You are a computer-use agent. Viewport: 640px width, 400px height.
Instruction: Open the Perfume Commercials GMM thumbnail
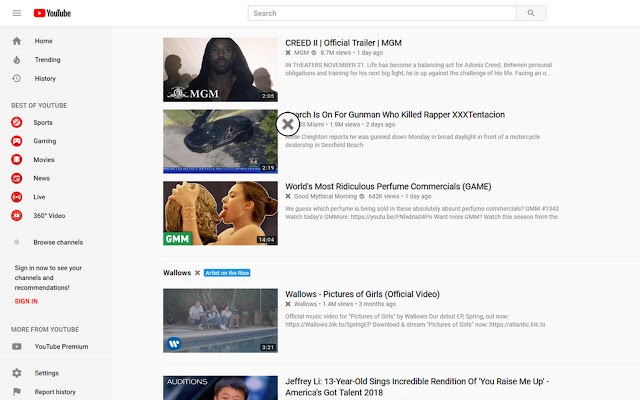[220, 213]
